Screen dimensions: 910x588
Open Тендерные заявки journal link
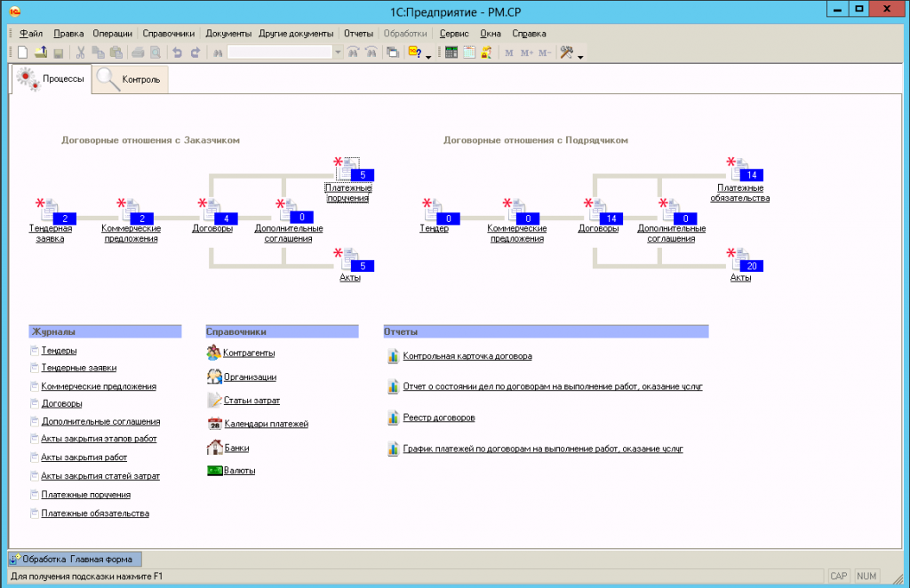pos(79,369)
